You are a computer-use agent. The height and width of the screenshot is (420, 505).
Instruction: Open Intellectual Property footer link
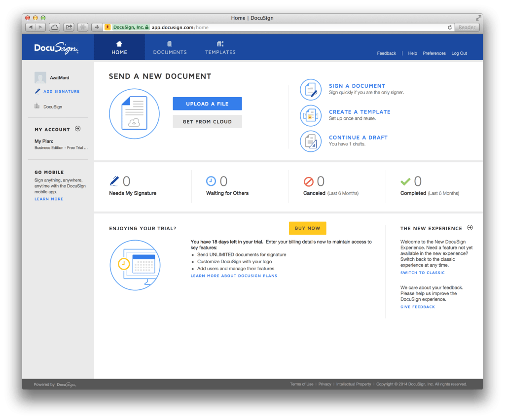[x=354, y=385]
